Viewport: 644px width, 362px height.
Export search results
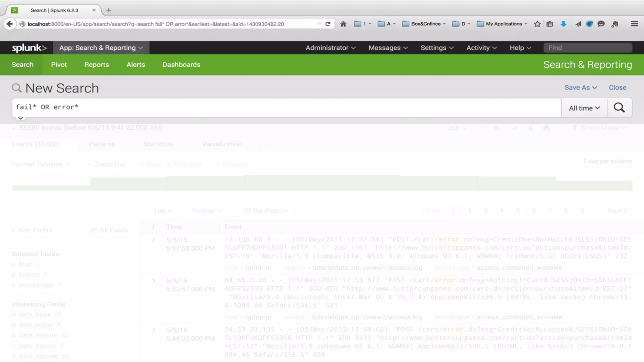(x=530, y=128)
